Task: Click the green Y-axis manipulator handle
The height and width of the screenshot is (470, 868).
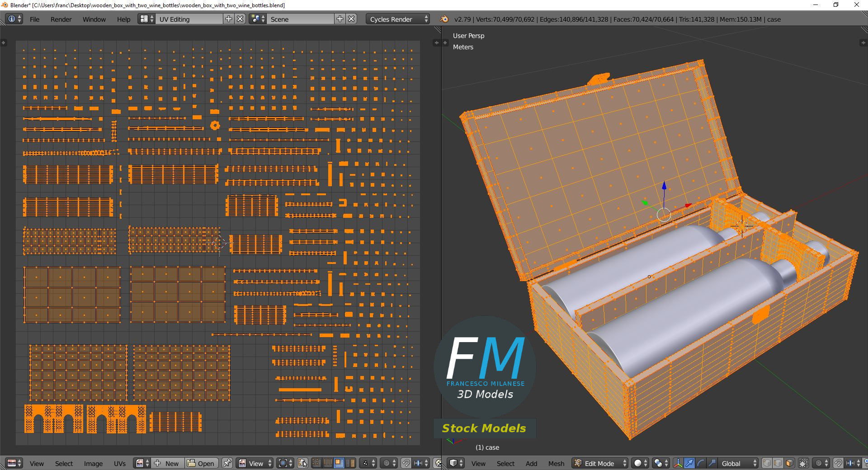Action: click(x=645, y=203)
